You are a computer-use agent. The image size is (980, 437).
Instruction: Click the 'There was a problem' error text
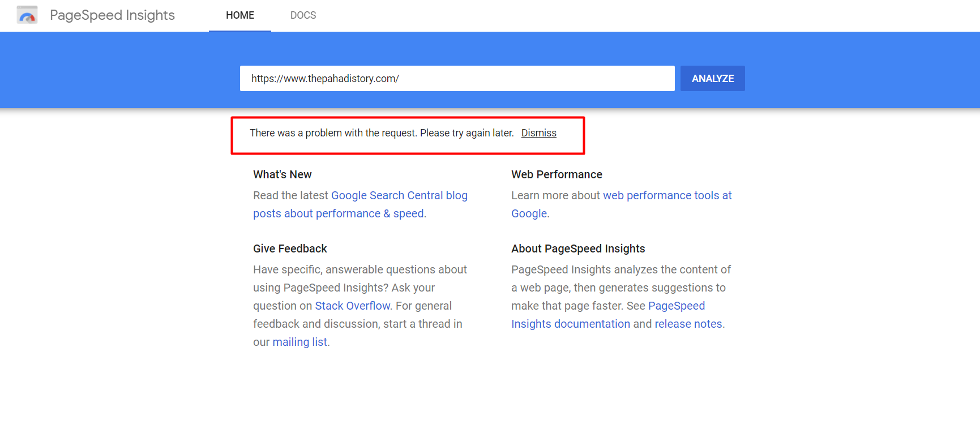382,133
